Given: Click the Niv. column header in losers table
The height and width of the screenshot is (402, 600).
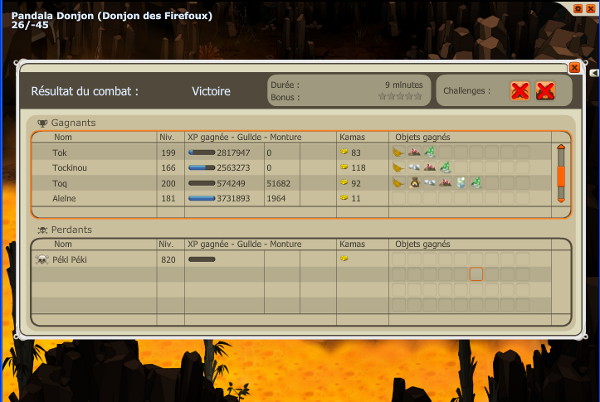Looking at the screenshot, I should [x=166, y=244].
